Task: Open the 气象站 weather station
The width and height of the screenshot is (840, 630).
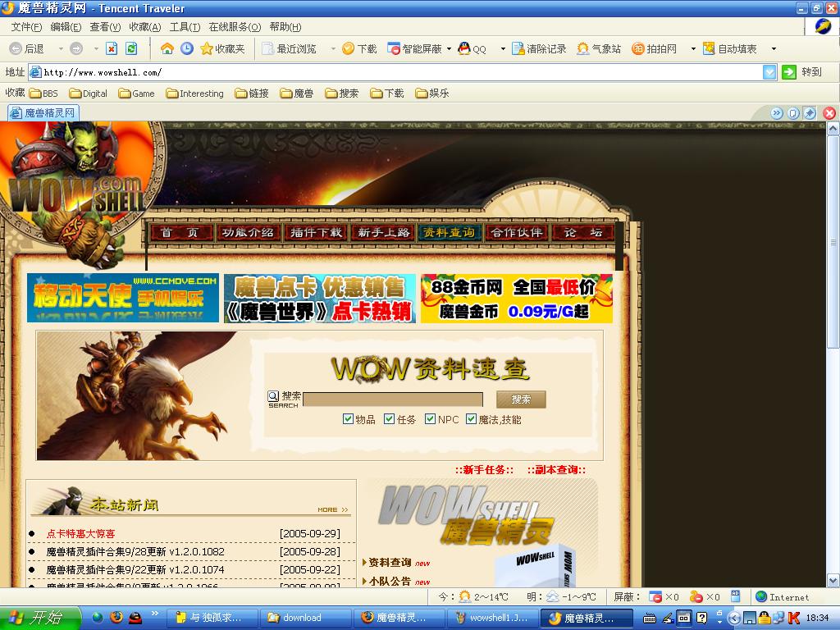Action: tap(599, 48)
